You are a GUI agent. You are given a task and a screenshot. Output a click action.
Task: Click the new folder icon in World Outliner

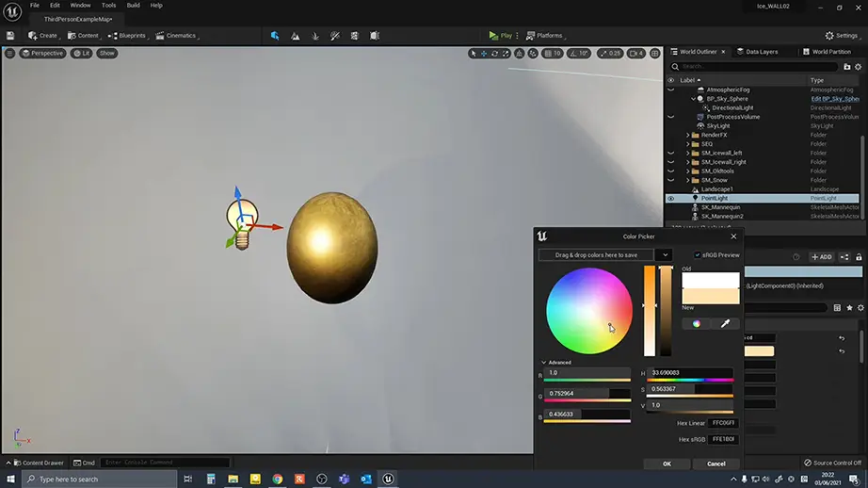click(x=847, y=67)
